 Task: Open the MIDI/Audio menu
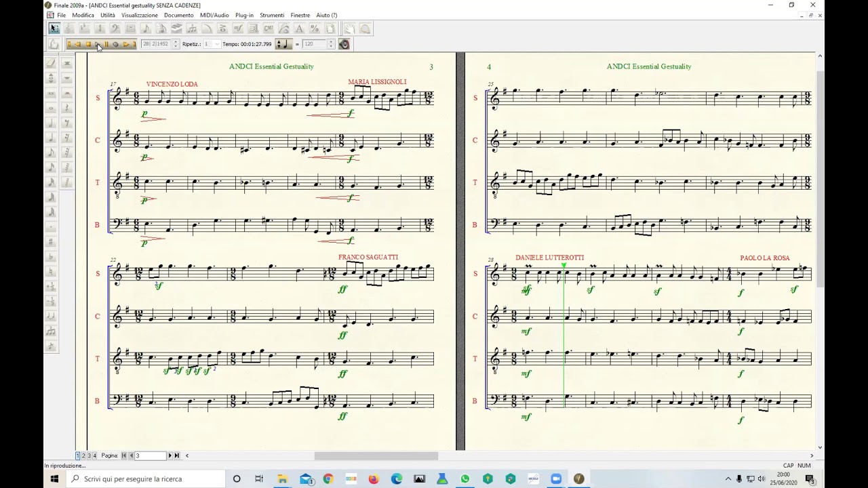[214, 15]
